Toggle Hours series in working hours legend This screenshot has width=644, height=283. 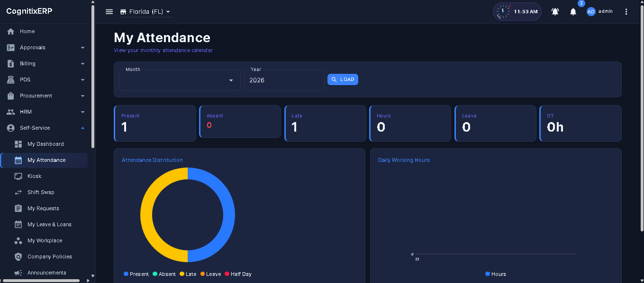[496, 274]
